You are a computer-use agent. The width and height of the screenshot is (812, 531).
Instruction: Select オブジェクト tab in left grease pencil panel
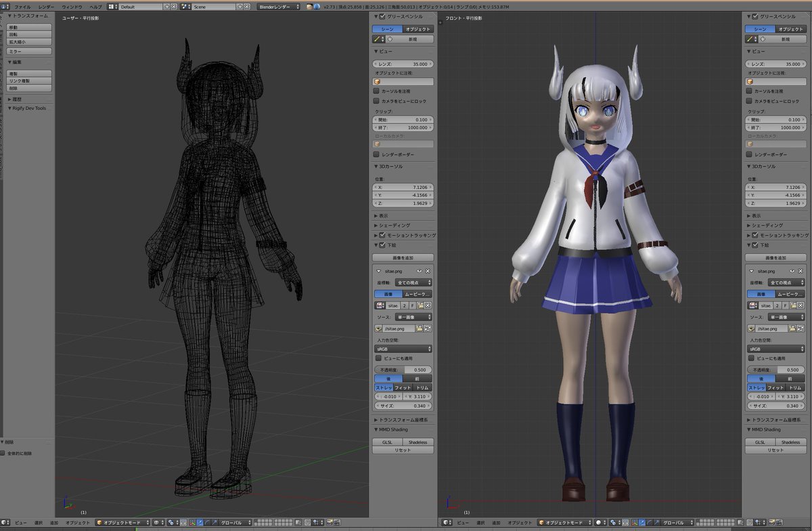click(x=418, y=29)
